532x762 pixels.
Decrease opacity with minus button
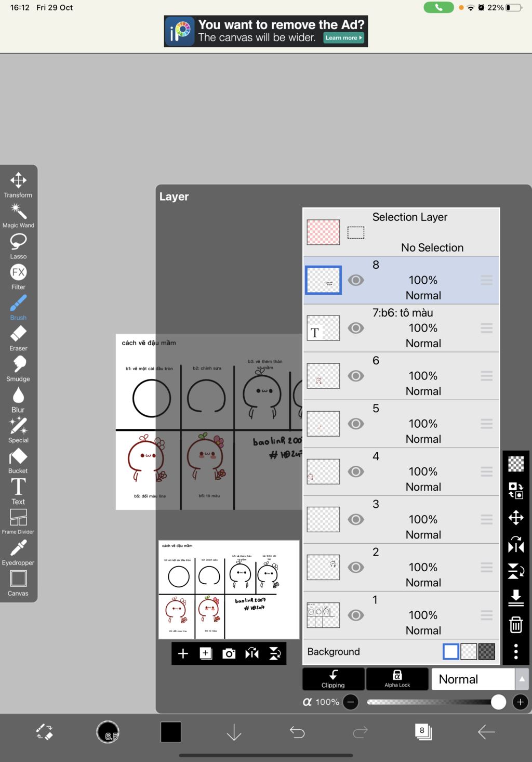[x=351, y=702]
